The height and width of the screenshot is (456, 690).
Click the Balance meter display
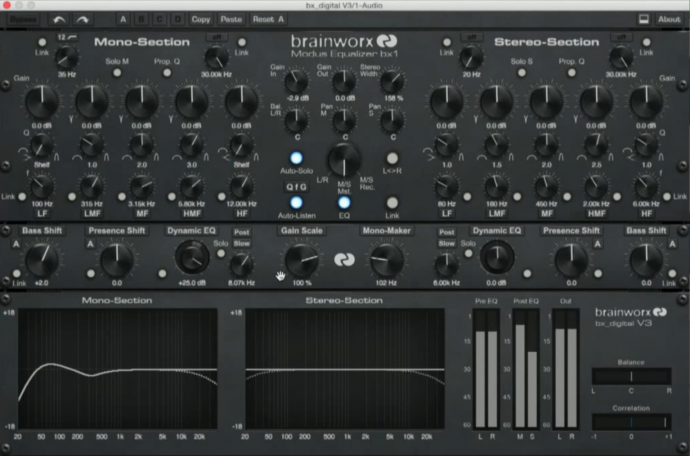(631, 377)
